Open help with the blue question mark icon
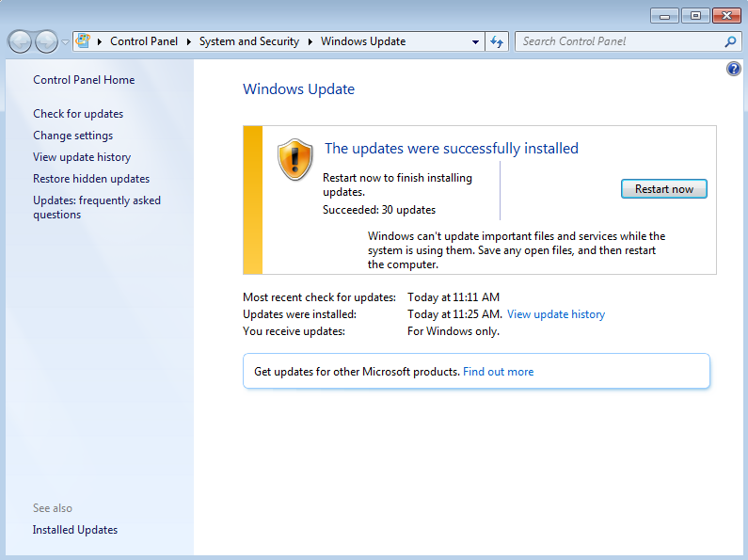 coord(734,70)
